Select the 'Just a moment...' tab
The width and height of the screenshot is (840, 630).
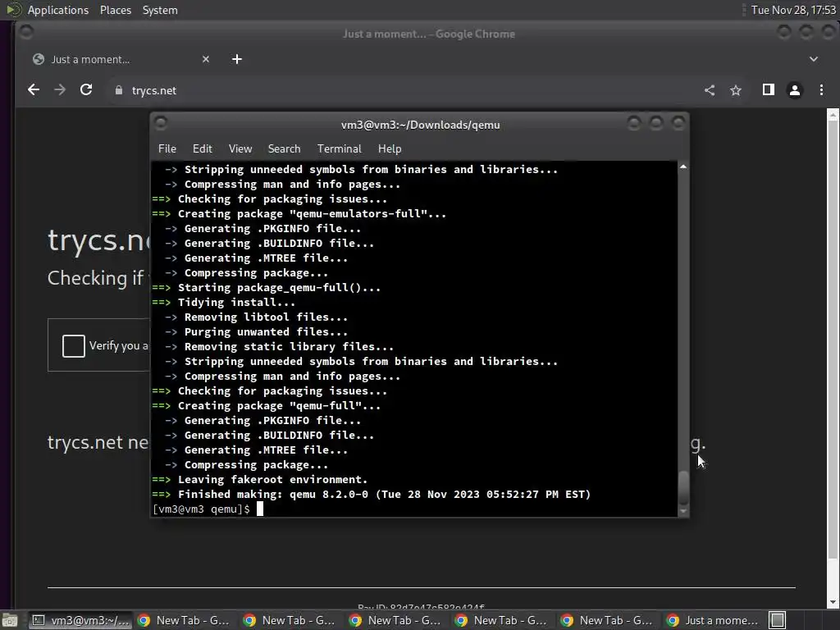click(121, 59)
